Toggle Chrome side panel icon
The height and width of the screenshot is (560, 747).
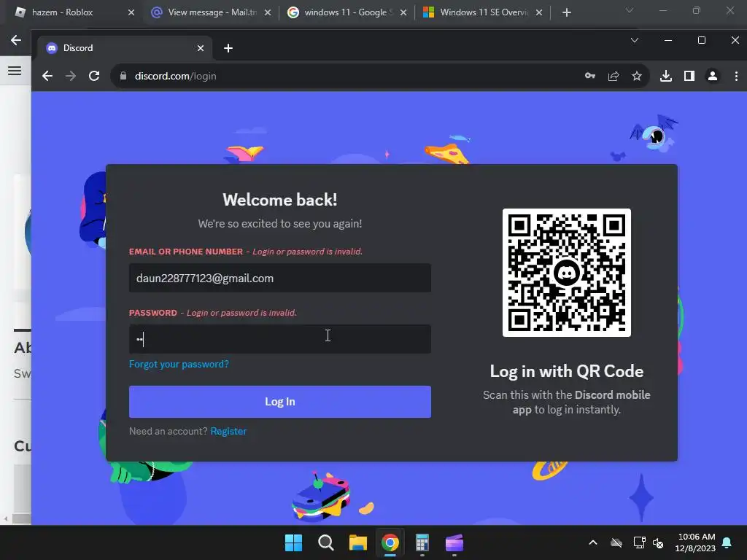pyautogui.click(x=689, y=76)
